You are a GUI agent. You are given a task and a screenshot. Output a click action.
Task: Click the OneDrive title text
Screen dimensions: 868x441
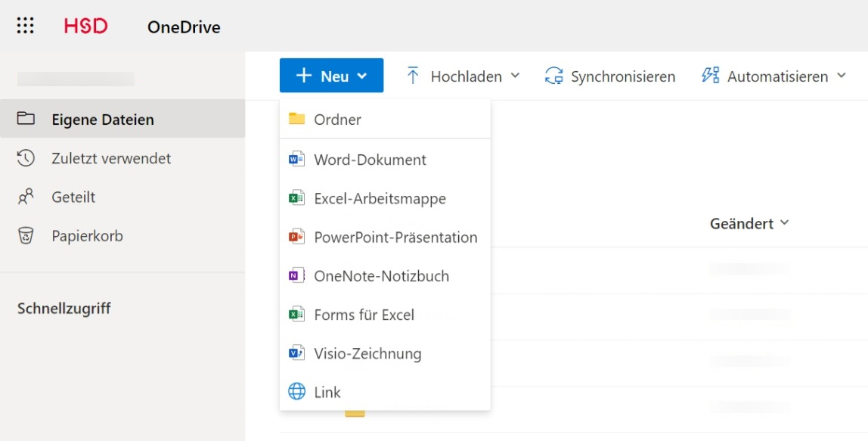(184, 28)
